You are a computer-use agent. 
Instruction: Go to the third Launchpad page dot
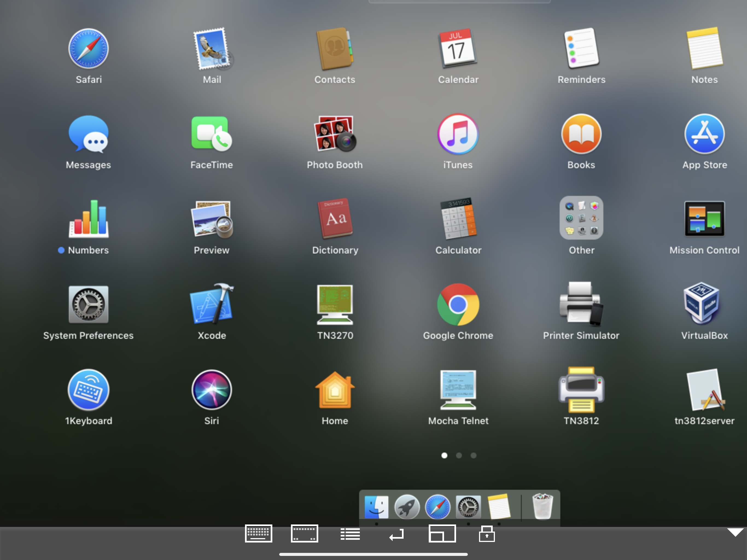pyautogui.click(x=474, y=455)
